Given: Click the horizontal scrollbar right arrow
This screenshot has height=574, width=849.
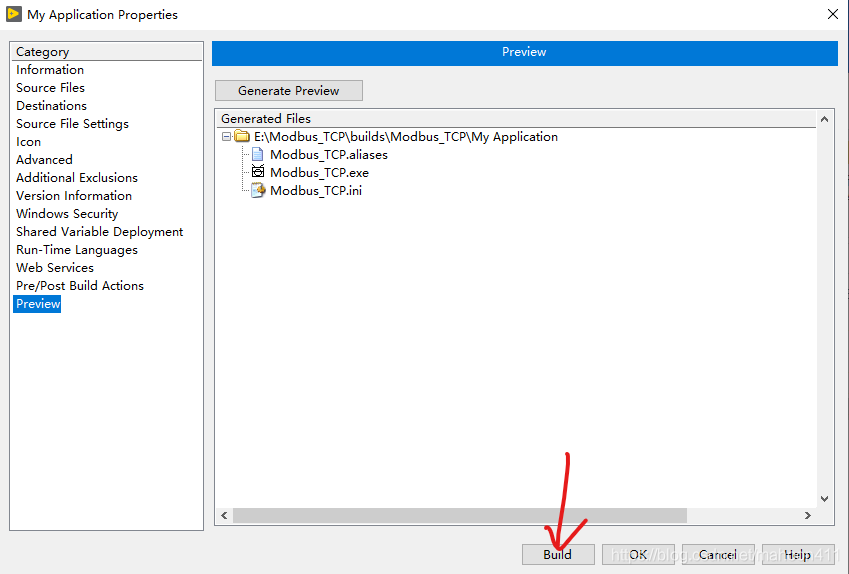Looking at the screenshot, I should 808,516.
